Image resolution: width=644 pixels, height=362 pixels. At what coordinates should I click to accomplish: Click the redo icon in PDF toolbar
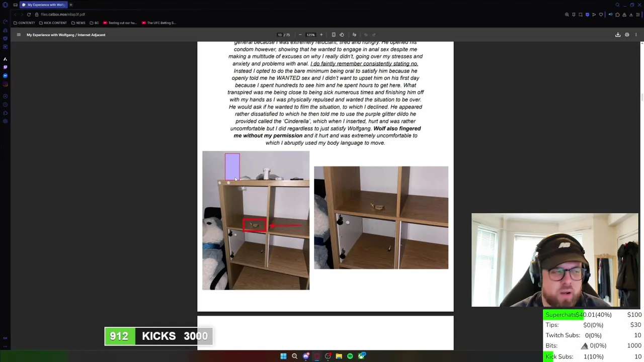(x=374, y=35)
